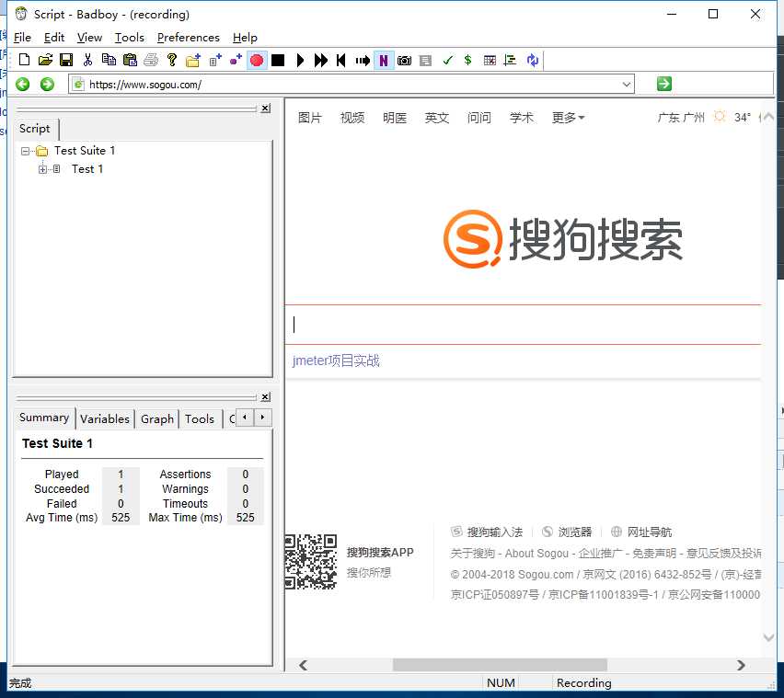The image size is (784, 698).
Task: Open the Tools menu
Action: pyautogui.click(x=130, y=38)
